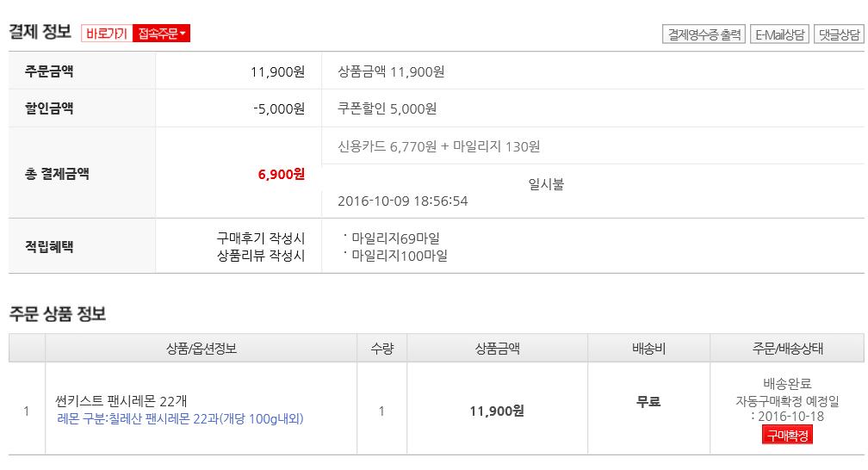Viewport: 868px width, 470px height.
Task: Open E-Mail상담 consultation
Action: click(779, 34)
